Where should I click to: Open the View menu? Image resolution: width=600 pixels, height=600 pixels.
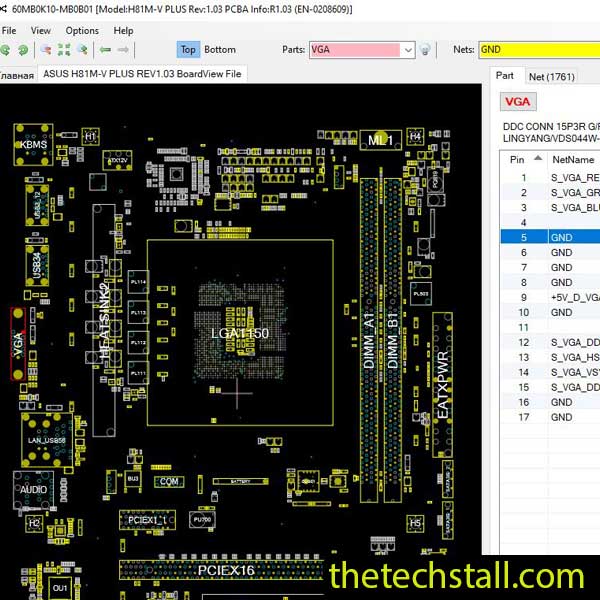click(x=41, y=30)
